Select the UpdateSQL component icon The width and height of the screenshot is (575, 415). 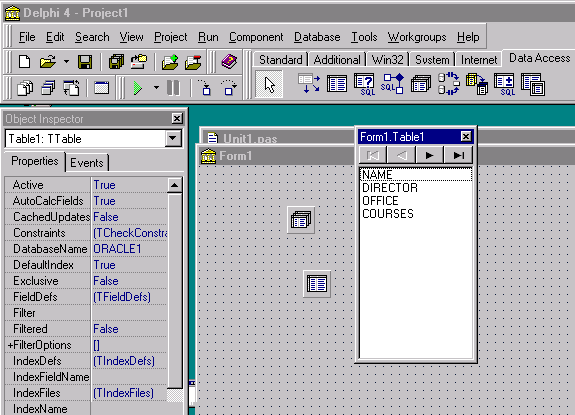click(x=504, y=85)
